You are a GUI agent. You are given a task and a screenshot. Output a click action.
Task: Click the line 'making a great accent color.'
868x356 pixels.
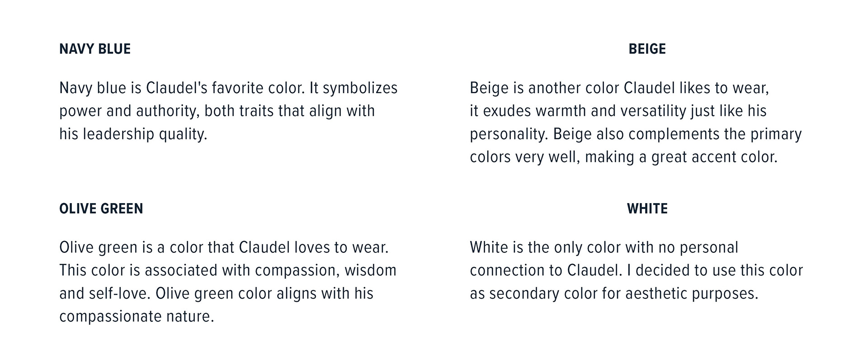[x=681, y=157]
